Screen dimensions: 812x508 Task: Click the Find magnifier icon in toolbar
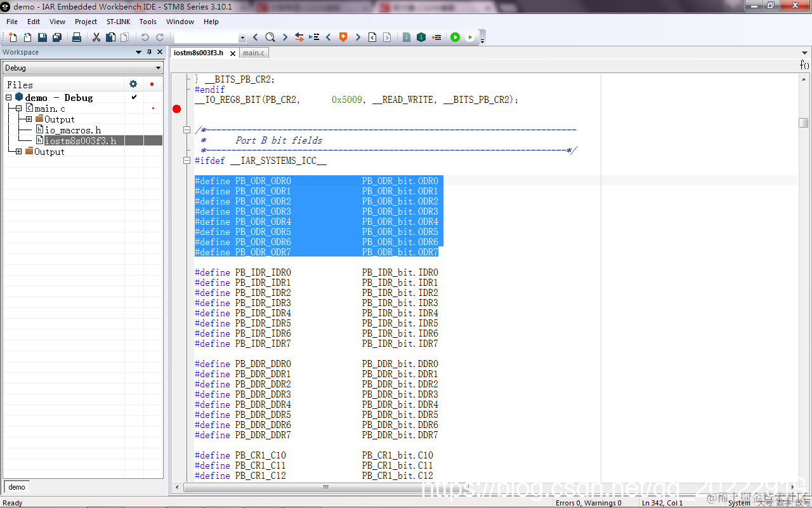pyautogui.click(x=270, y=37)
